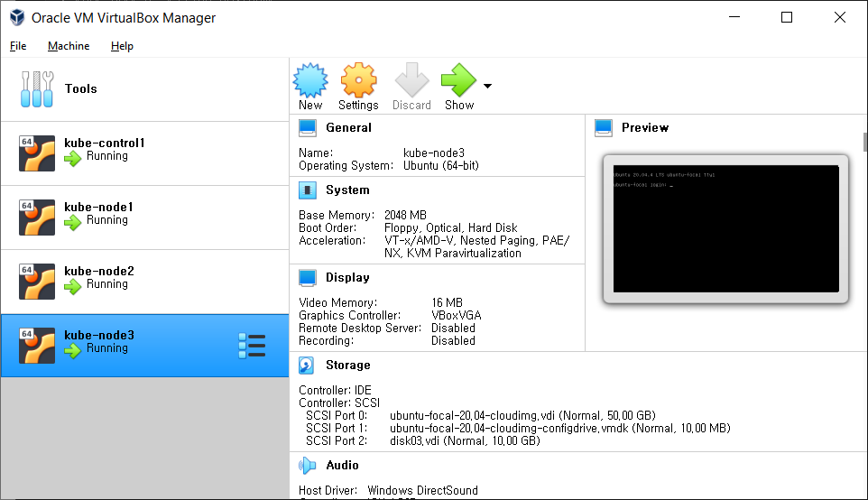The image size is (868, 500).
Task: Click the Controller: SCSI line
Action: click(x=339, y=403)
